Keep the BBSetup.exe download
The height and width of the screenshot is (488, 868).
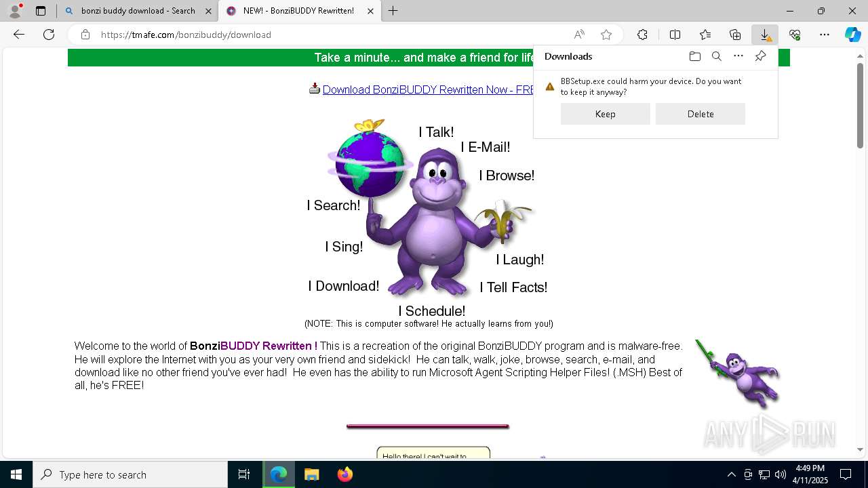tap(606, 114)
